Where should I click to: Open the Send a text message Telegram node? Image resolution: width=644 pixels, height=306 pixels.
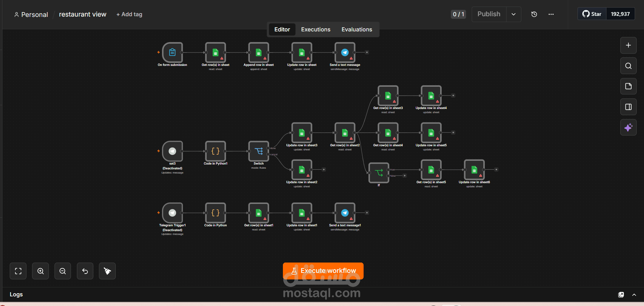coord(345,52)
